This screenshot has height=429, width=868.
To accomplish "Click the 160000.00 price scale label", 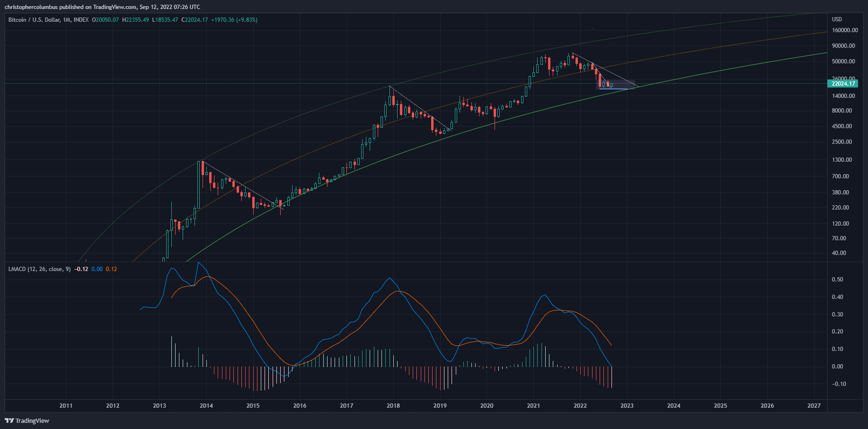I will (845, 30).
